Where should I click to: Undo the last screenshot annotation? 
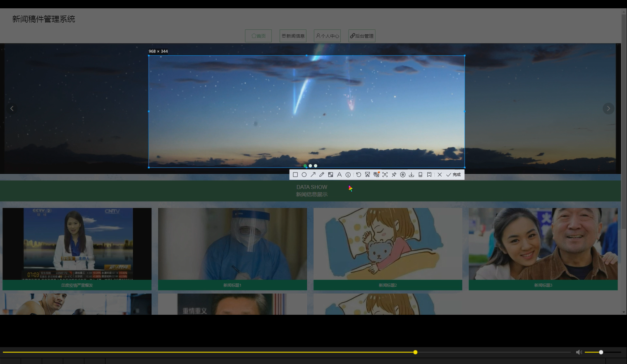click(x=359, y=175)
